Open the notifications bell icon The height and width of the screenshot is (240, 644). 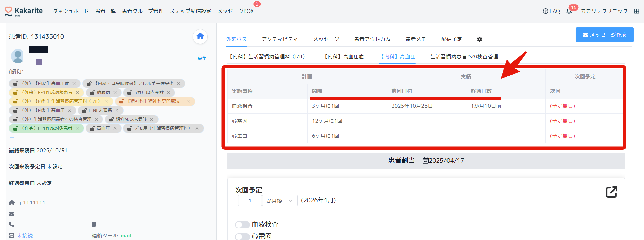tap(569, 11)
